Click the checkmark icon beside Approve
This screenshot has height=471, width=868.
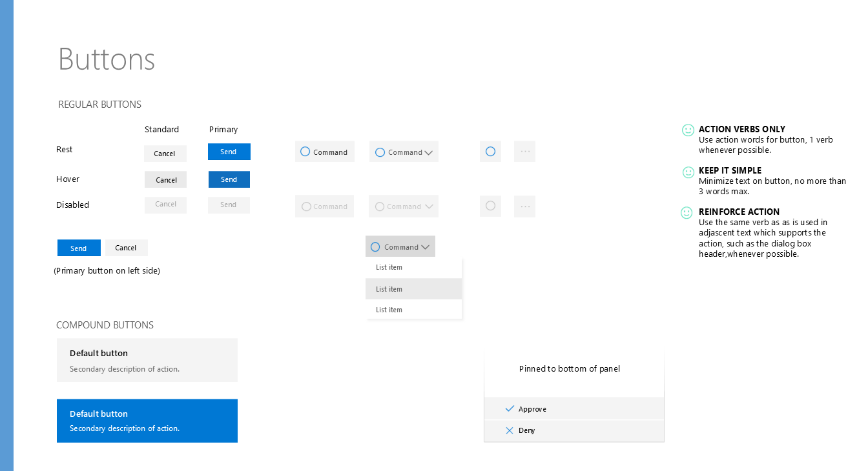point(510,409)
